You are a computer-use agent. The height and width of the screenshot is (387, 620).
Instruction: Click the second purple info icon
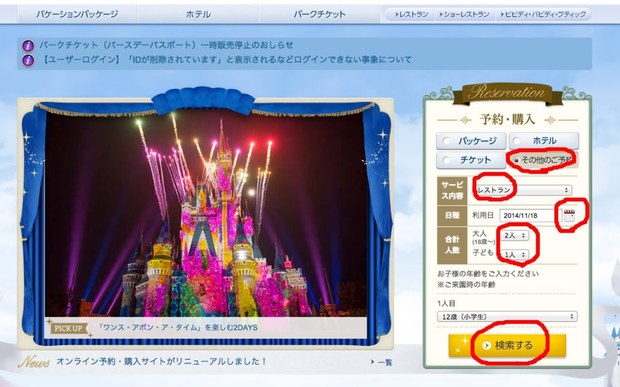tap(28, 60)
